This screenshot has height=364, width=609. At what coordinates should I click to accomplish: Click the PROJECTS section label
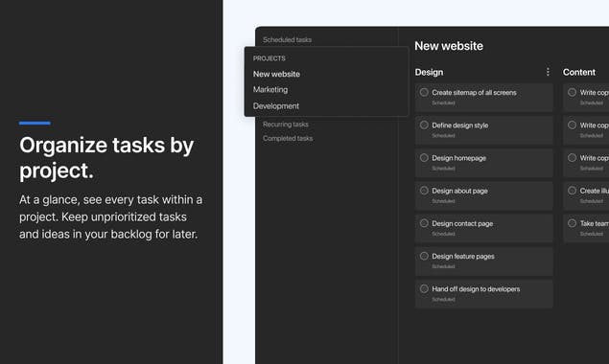point(269,58)
